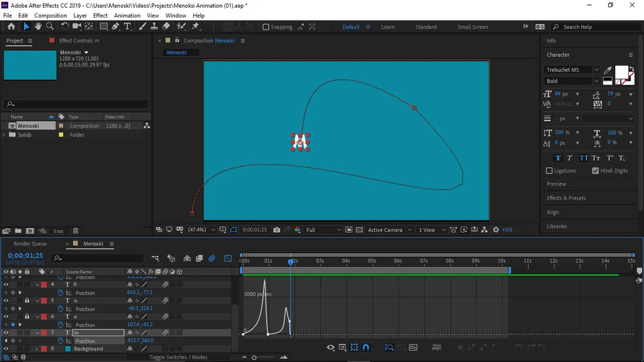
Task: Select the Pen tool
Action: (x=116, y=27)
